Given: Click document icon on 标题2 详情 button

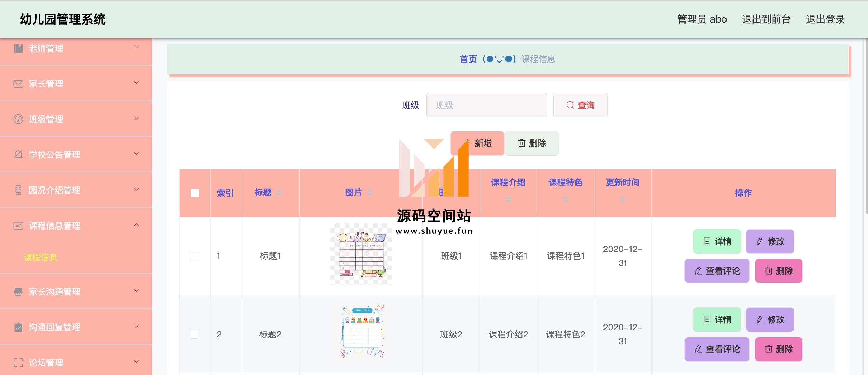Looking at the screenshot, I should coord(707,320).
